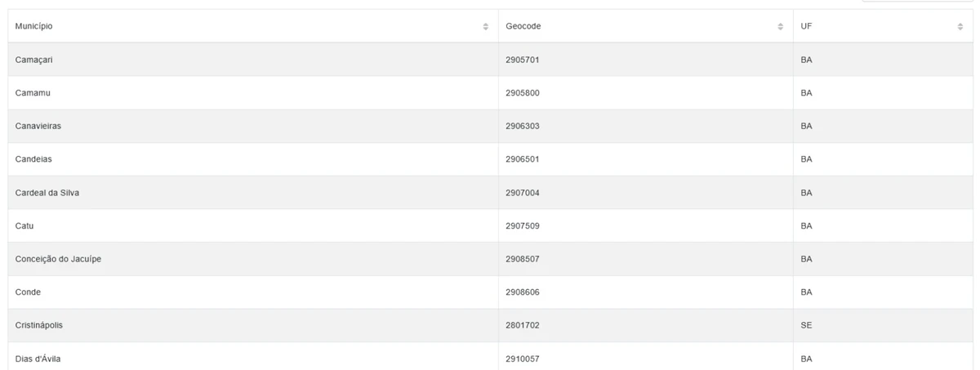Image resolution: width=980 pixels, height=370 pixels.
Task: Select Conceição do Jacuípe row
Action: [490, 259]
